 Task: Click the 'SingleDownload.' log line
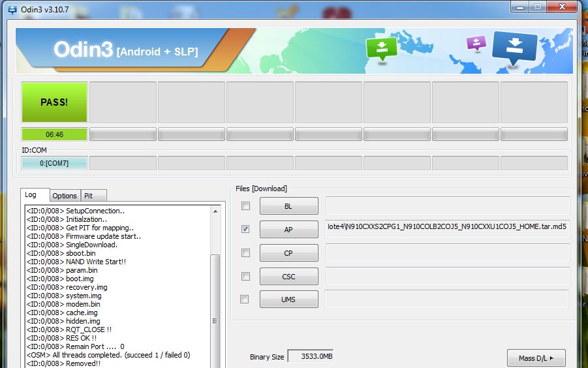tap(72, 244)
